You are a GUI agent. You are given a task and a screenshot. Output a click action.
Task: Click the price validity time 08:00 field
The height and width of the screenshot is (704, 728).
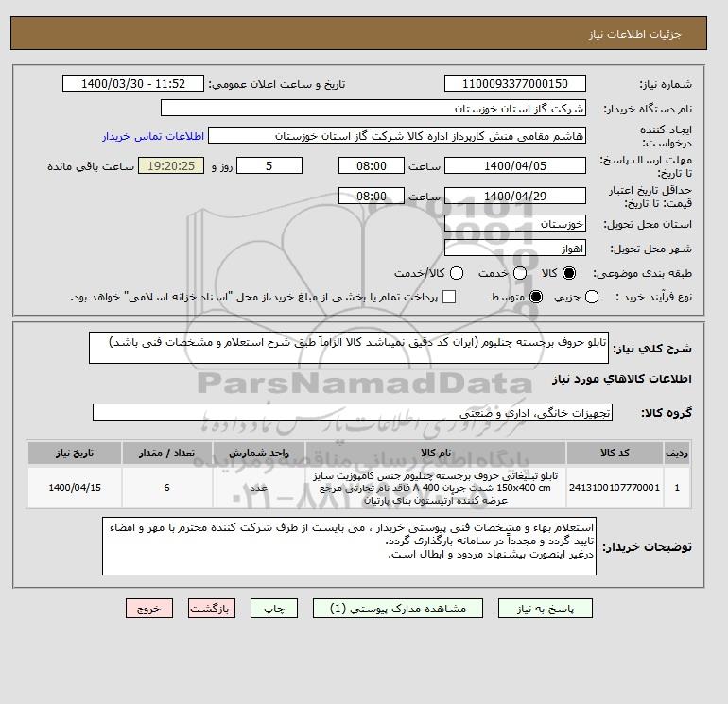click(x=372, y=196)
